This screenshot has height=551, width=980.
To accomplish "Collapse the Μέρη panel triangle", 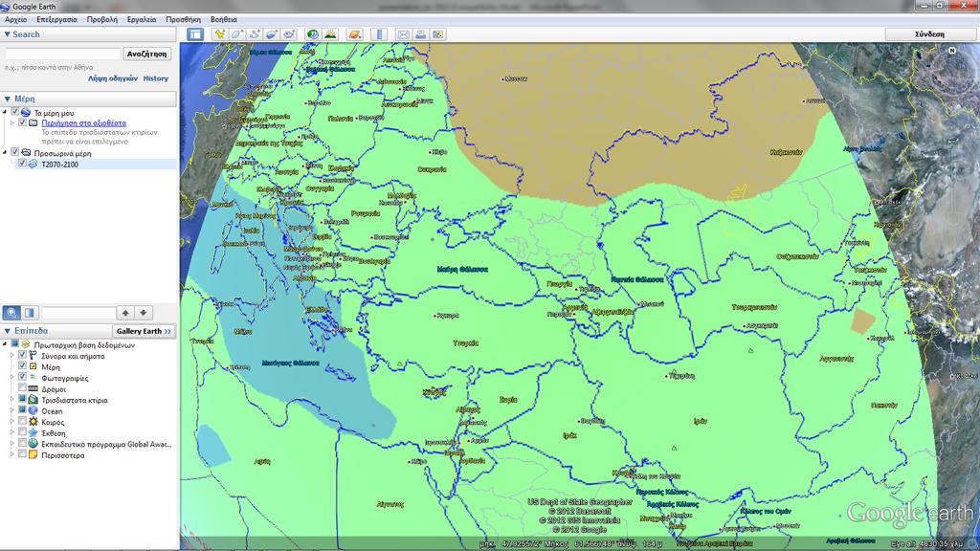I will tap(7, 99).
